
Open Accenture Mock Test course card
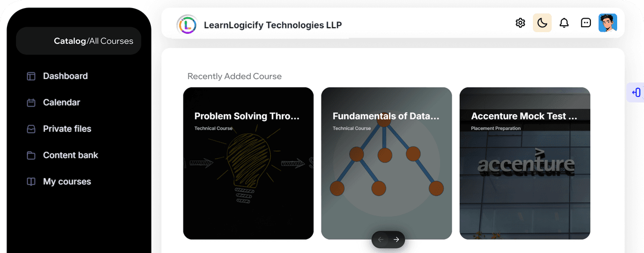pyautogui.click(x=525, y=163)
